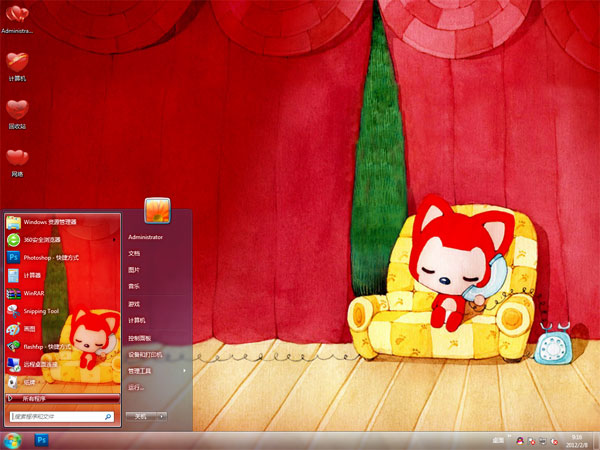Open the taskbar clock showing 2012/2/8
Image resolution: width=600 pixels, height=450 pixels.
pyautogui.click(x=577, y=441)
